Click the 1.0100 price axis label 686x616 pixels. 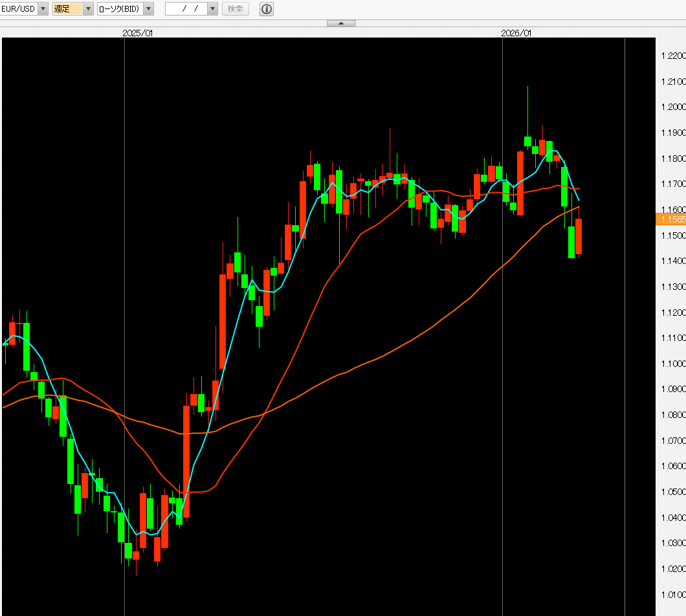click(x=673, y=595)
